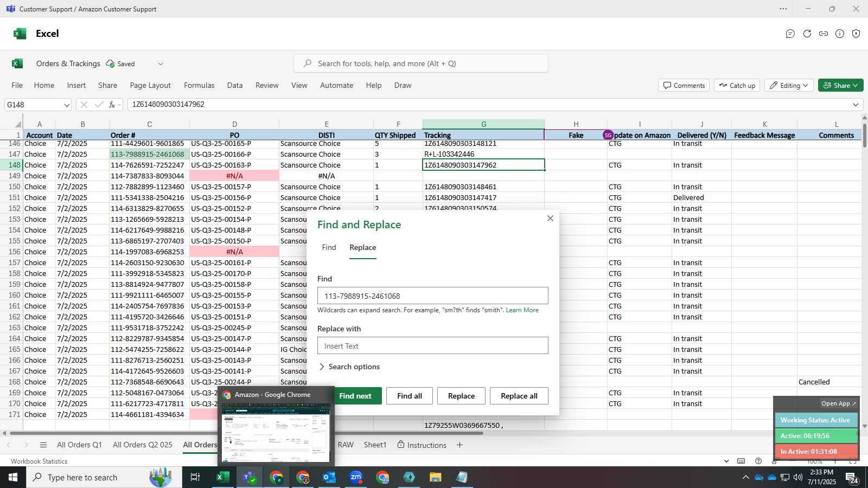The height and width of the screenshot is (488, 868).
Task: Click the Catch up button
Action: pos(737,85)
